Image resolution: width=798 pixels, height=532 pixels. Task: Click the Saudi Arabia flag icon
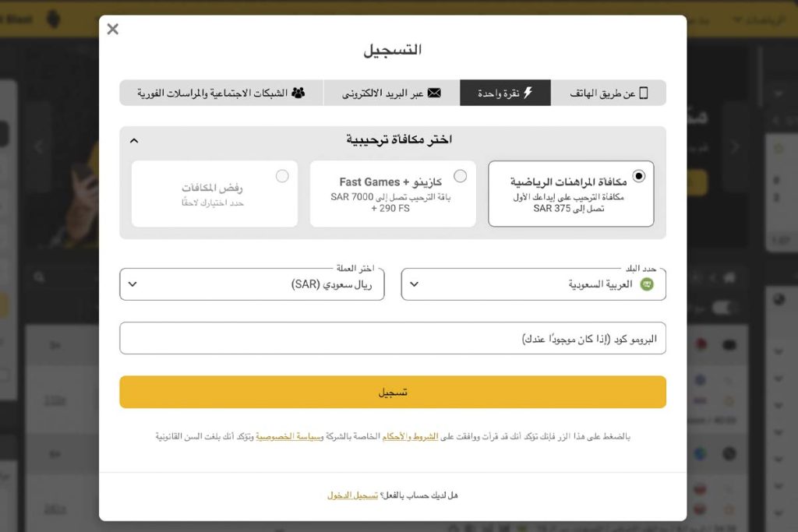[646, 284]
